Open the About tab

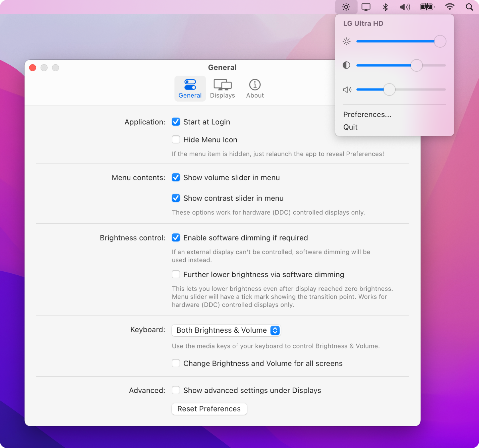tap(255, 88)
